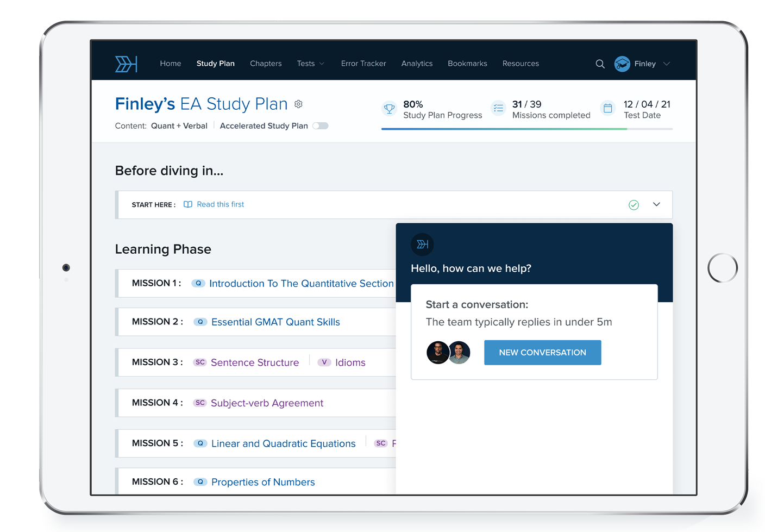The image size is (765, 532).
Task: Click the calendar icon beside Test Date
Action: click(607, 108)
